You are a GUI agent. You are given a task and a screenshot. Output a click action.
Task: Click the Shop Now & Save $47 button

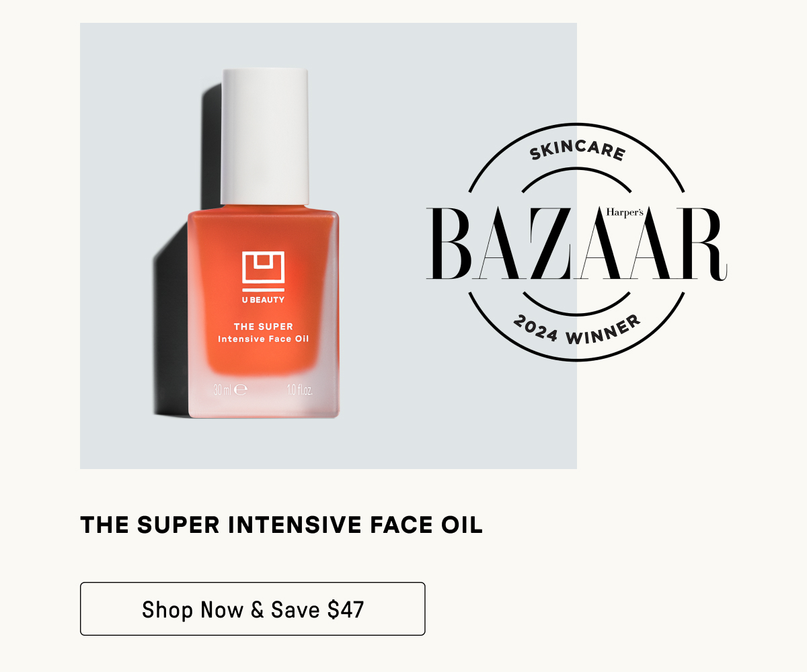[252, 609]
